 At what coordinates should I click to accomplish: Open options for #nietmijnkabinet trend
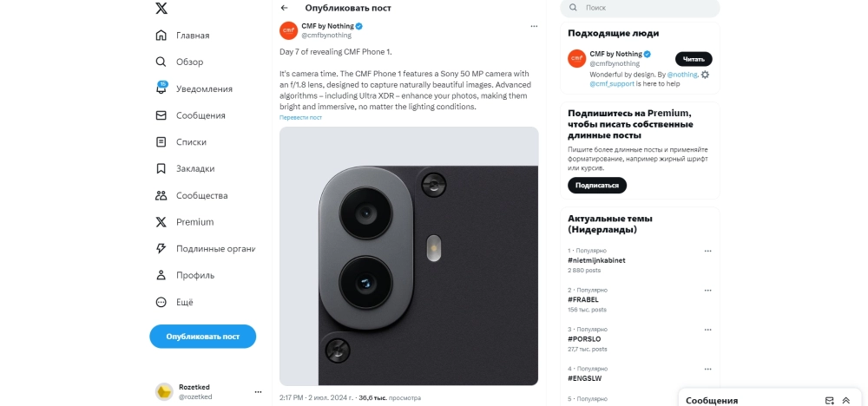click(x=707, y=251)
